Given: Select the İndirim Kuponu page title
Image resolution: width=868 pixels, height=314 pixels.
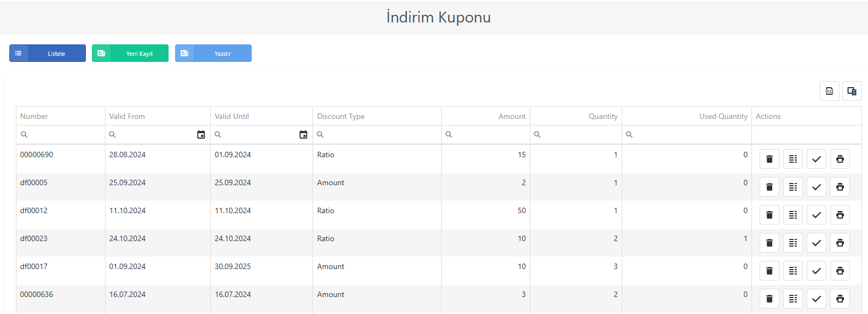Looking at the screenshot, I should coord(438,17).
